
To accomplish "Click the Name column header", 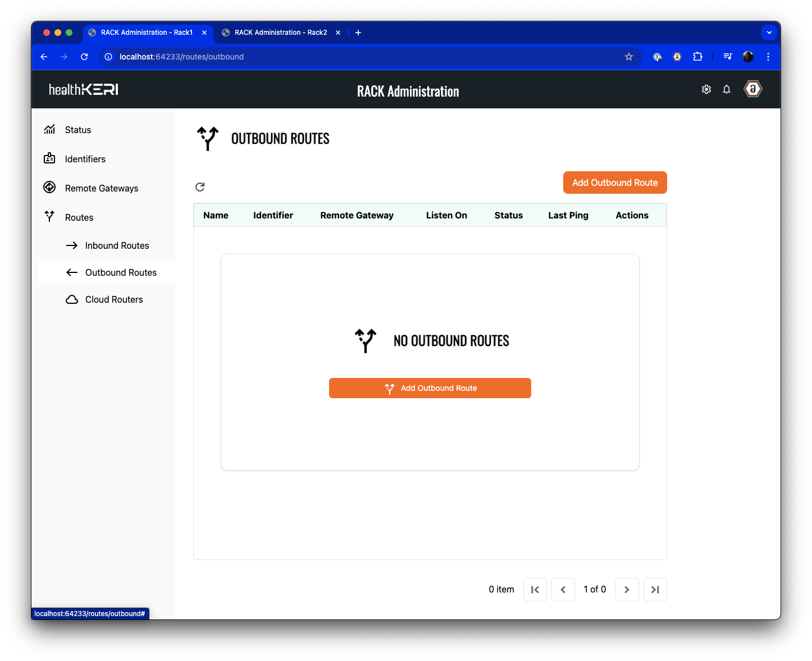I will (x=216, y=215).
